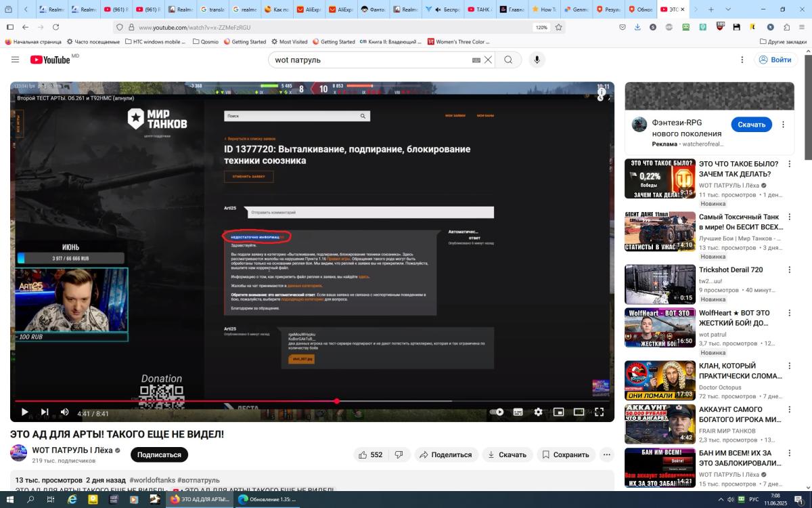Toggle theater mode on the player
This screenshot has width=812, height=508.
[579, 412]
